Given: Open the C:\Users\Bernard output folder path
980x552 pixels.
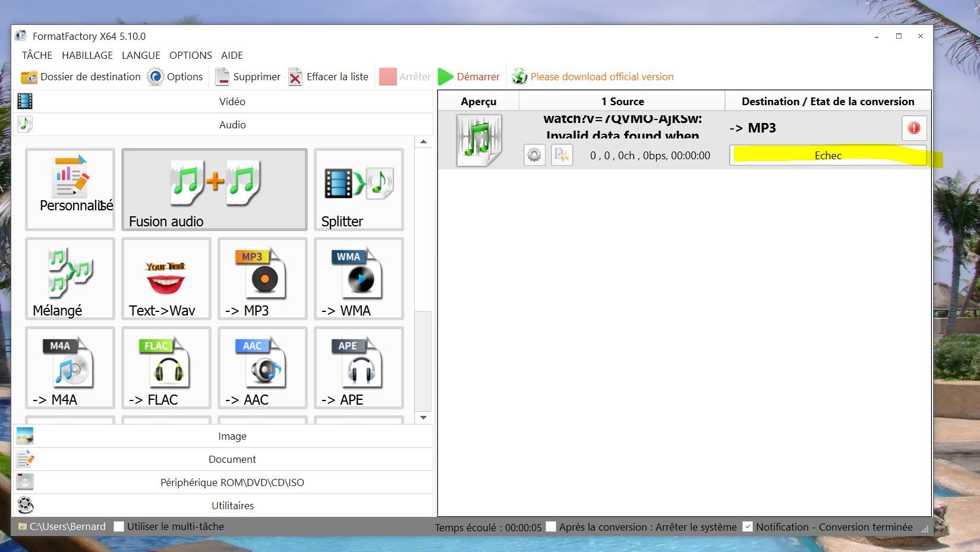Looking at the screenshot, I should pyautogui.click(x=62, y=526).
